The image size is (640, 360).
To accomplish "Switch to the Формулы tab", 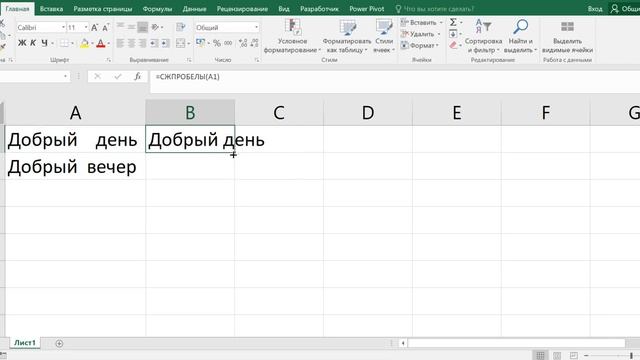I will tap(157, 9).
